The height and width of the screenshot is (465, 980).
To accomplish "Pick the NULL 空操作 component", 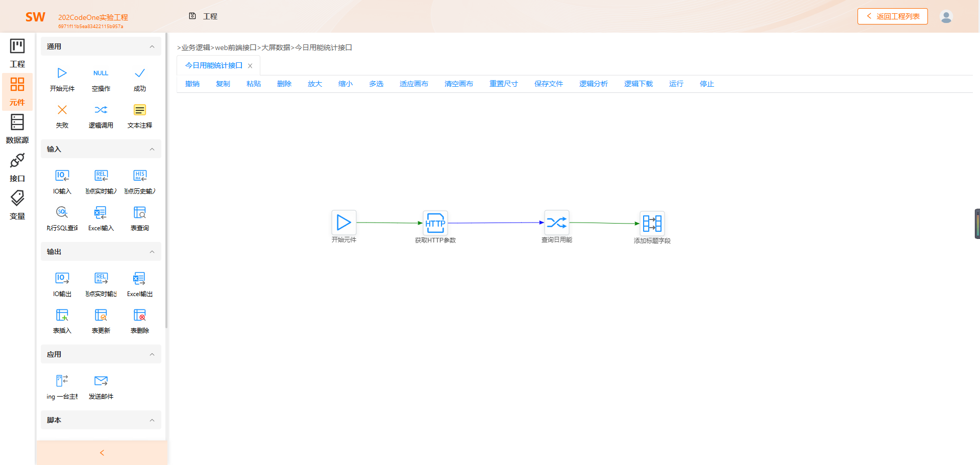I will [101, 79].
